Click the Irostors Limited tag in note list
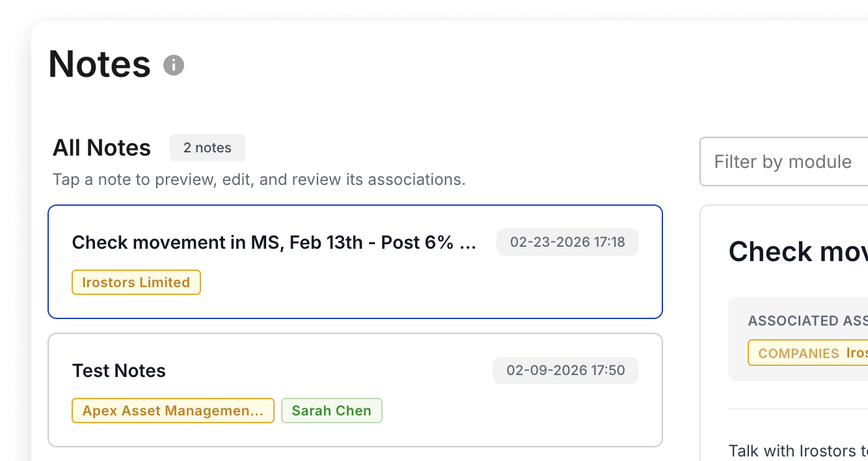This screenshot has width=868, height=461. [136, 283]
